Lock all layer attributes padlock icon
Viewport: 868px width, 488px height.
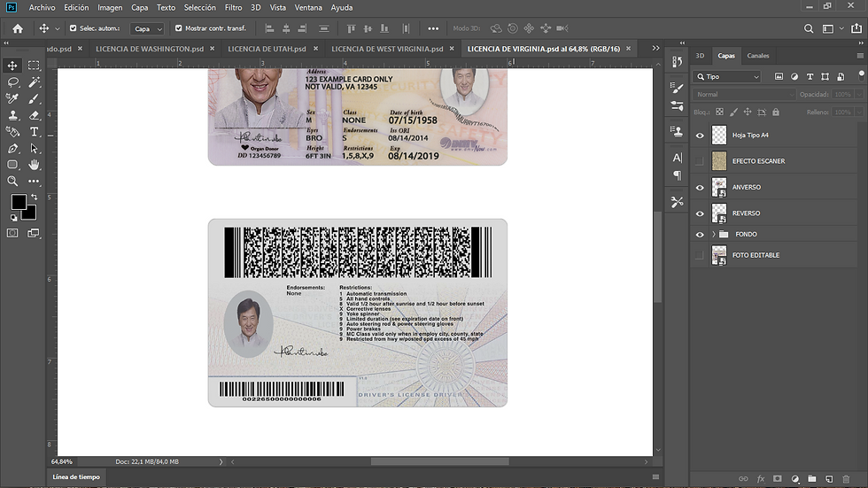(776, 112)
